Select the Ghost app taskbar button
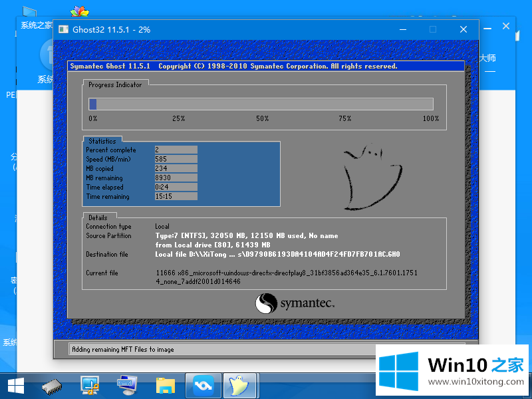532x399 pixels. 239,386
